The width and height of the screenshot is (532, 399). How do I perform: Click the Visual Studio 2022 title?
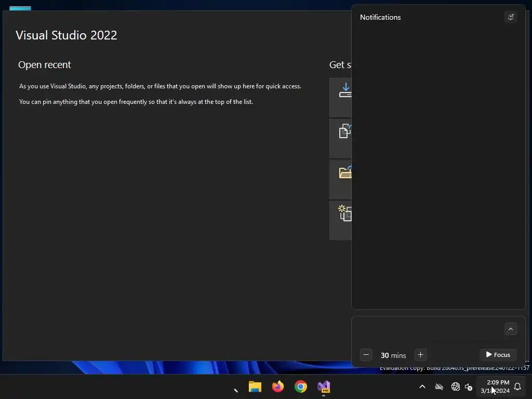(x=66, y=35)
